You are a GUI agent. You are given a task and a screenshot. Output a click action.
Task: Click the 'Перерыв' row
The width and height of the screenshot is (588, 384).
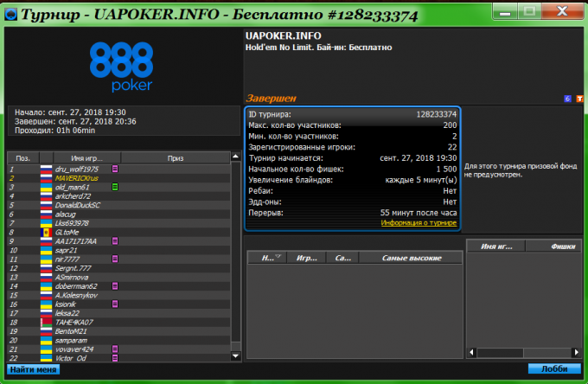[353, 213]
